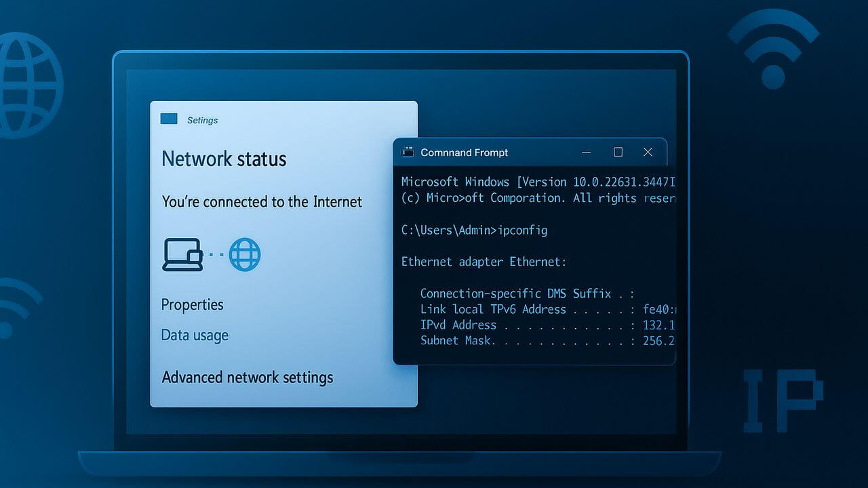Screen dimensions: 868x488
Task: Maximize the Command Prompt window
Action: click(618, 152)
